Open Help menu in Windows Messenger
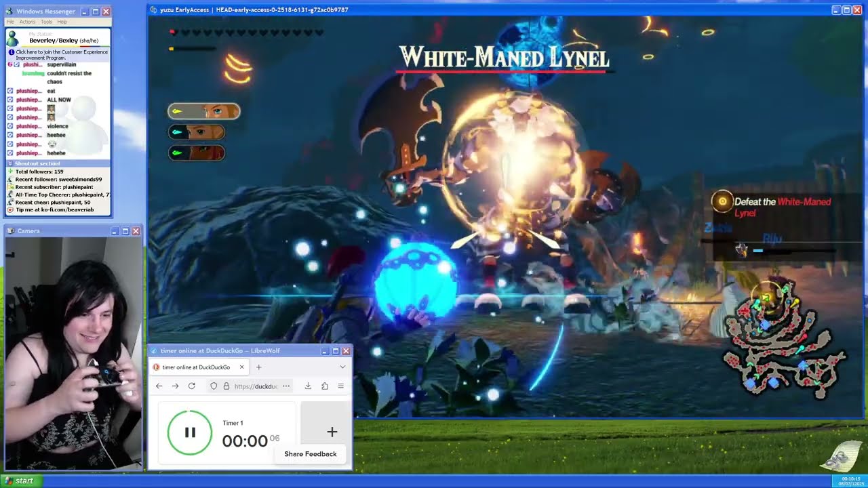Screen dimensions: 868x488 (62, 22)
